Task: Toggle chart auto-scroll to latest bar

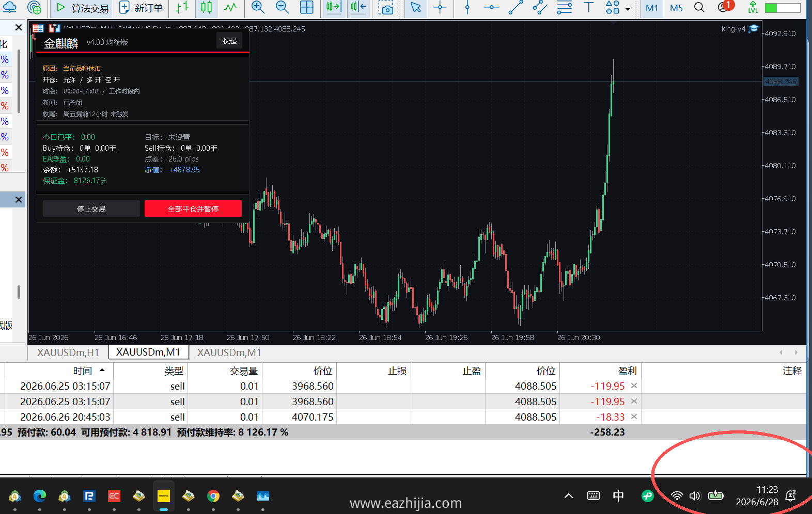Action: [334, 7]
